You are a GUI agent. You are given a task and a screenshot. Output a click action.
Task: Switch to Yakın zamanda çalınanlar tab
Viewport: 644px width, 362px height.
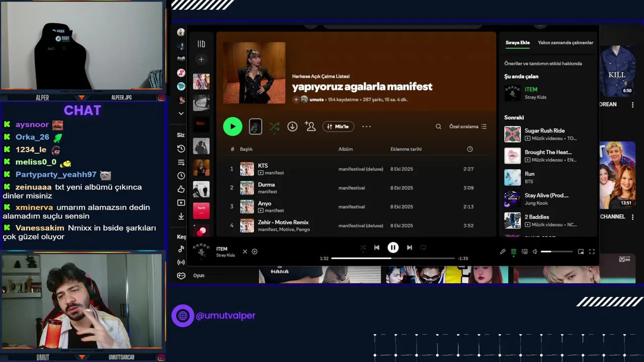point(566,43)
